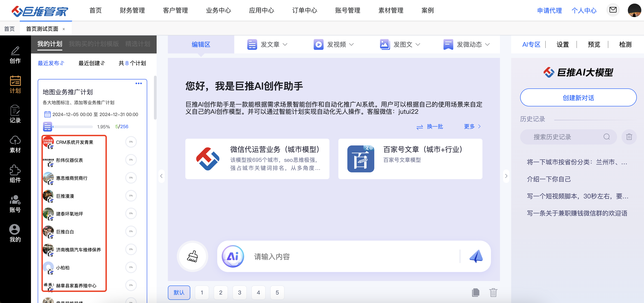Select page 3 button

(x=239, y=292)
